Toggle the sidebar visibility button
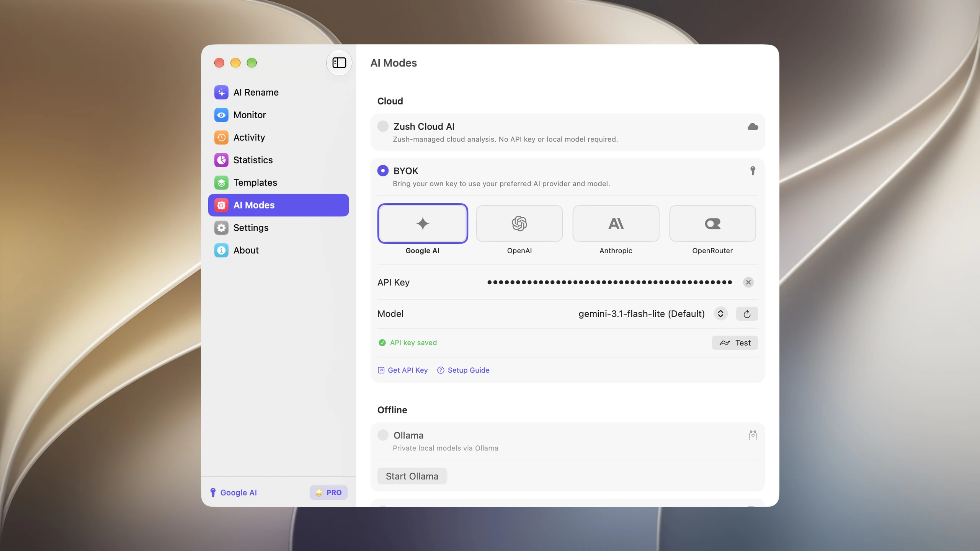This screenshot has width=980, height=551. tap(339, 63)
